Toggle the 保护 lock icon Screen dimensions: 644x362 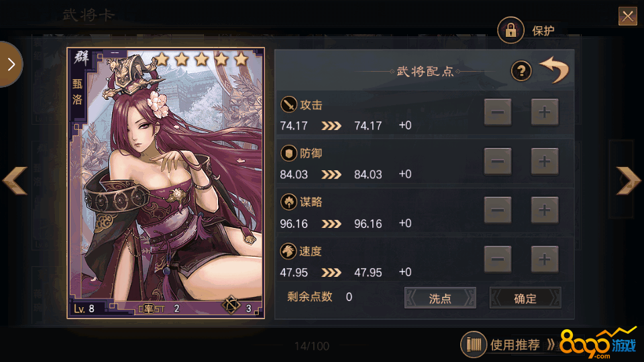(x=511, y=30)
